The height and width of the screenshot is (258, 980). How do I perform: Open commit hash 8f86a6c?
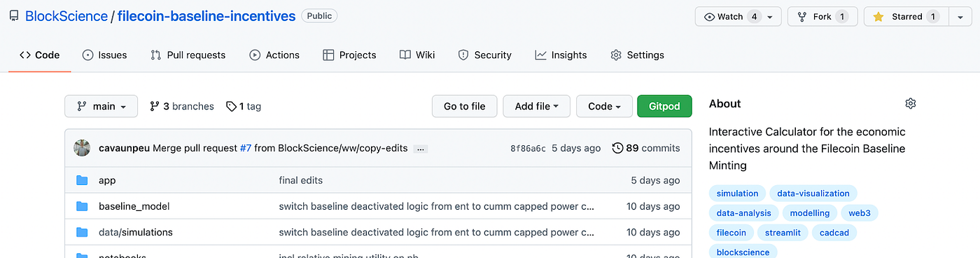coord(528,148)
